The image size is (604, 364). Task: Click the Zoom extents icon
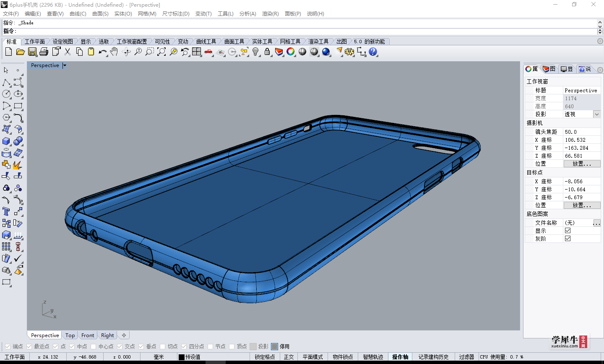coord(161,52)
